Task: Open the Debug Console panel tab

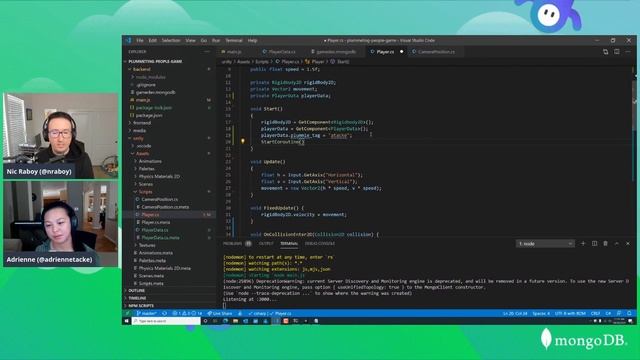Action: pyautogui.click(x=320, y=244)
